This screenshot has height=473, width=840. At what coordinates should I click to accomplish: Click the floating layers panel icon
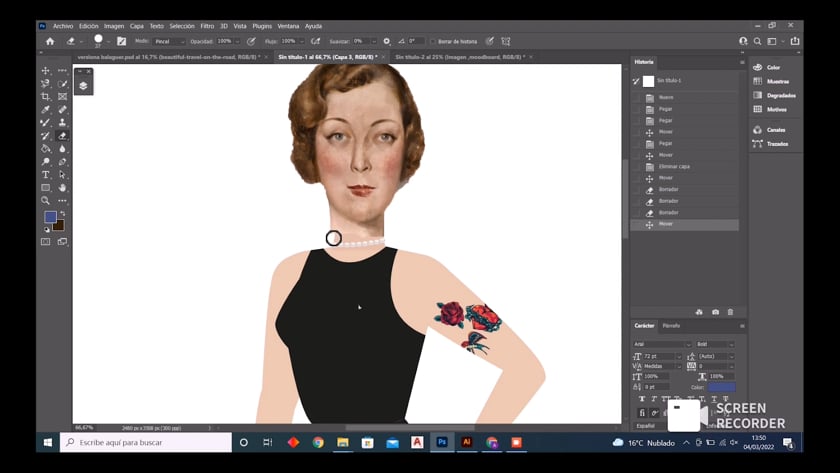pyautogui.click(x=83, y=86)
